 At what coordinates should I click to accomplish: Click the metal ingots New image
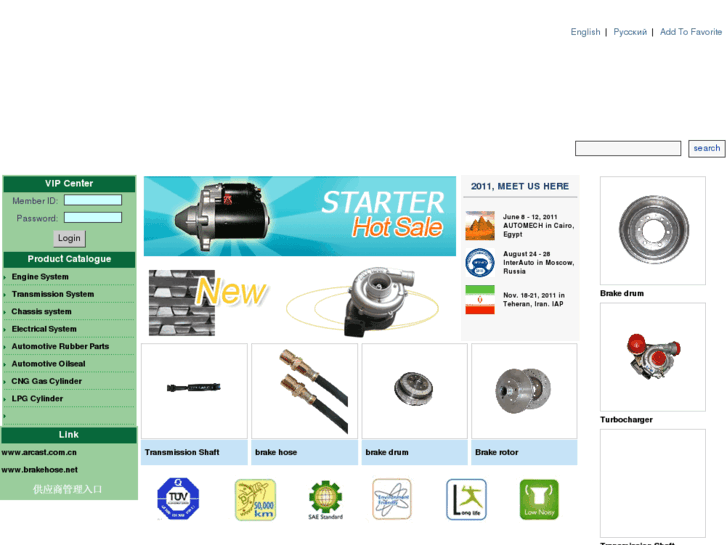pos(182,303)
